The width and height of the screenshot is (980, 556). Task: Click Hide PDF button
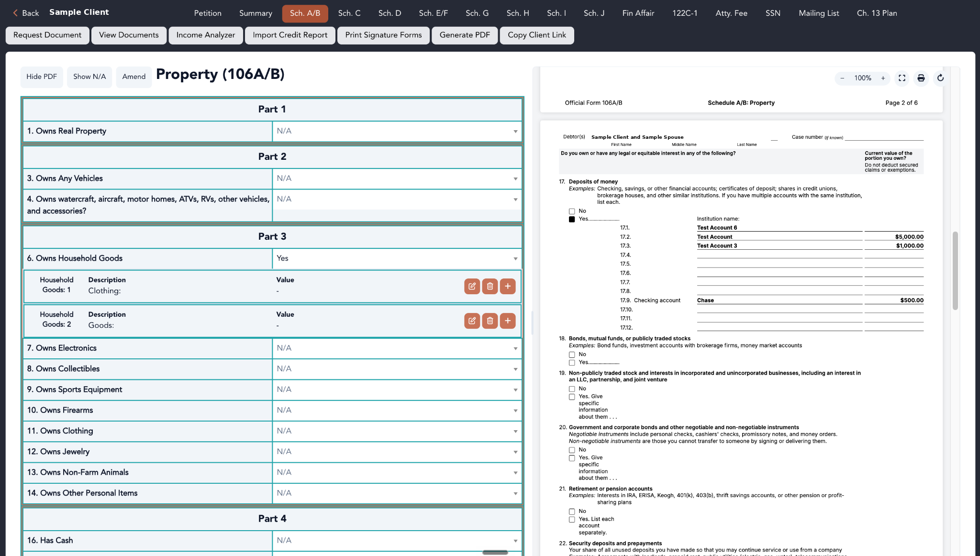[x=42, y=77]
